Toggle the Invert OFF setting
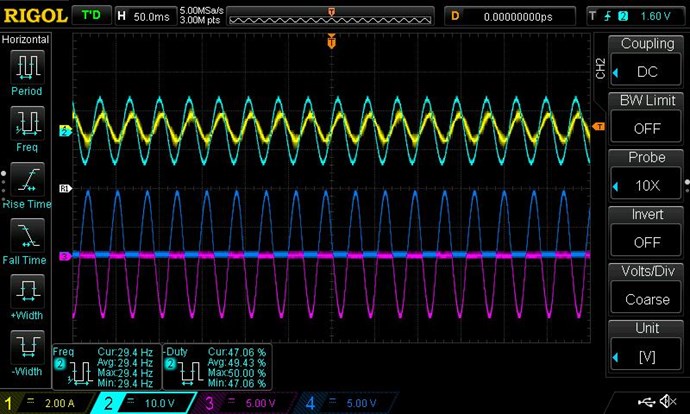This screenshot has width=690, height=414. (647, 229)
